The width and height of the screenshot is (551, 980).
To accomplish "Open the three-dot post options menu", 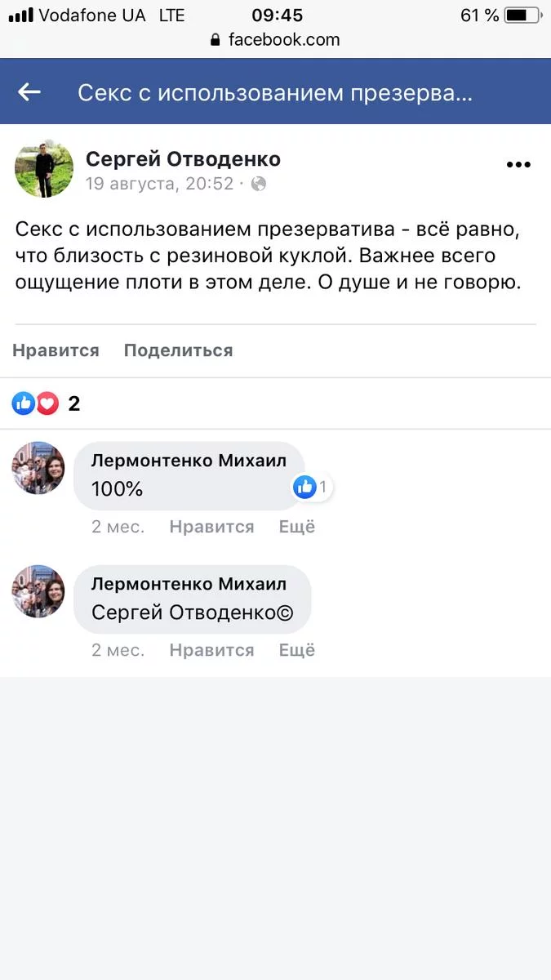I will pos(518,165).
